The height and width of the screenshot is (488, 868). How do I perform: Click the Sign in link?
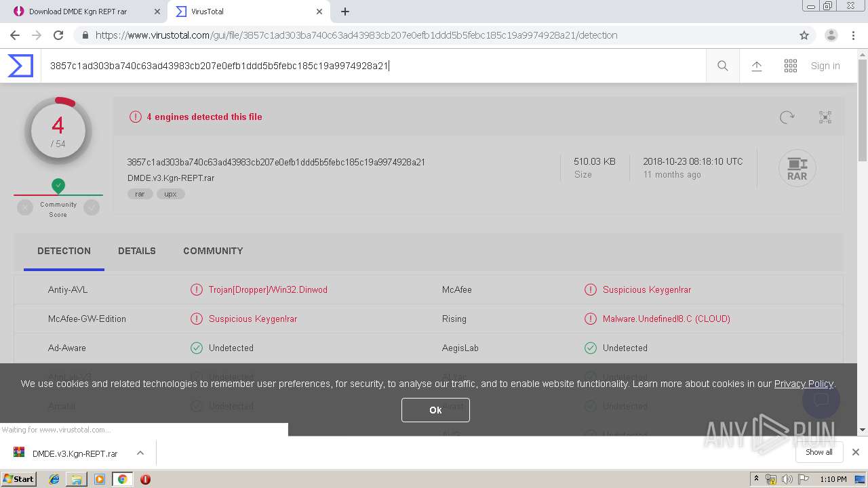825,66
